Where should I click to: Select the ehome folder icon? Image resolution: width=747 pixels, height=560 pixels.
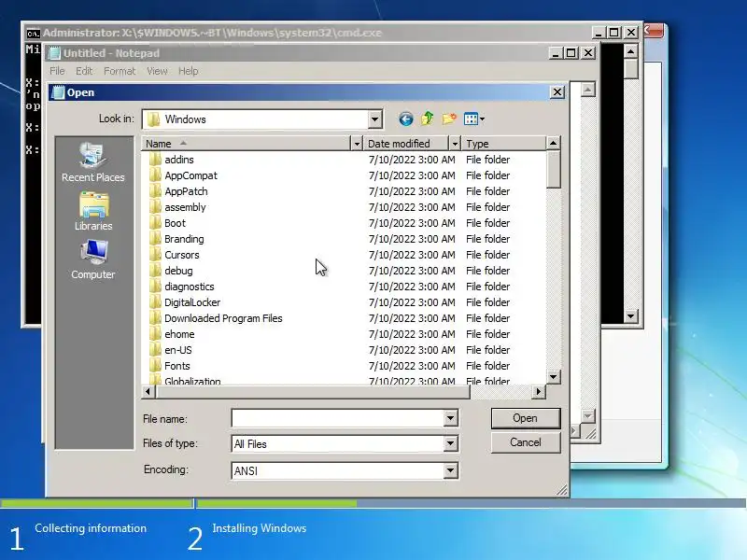(x=155, y=334)
